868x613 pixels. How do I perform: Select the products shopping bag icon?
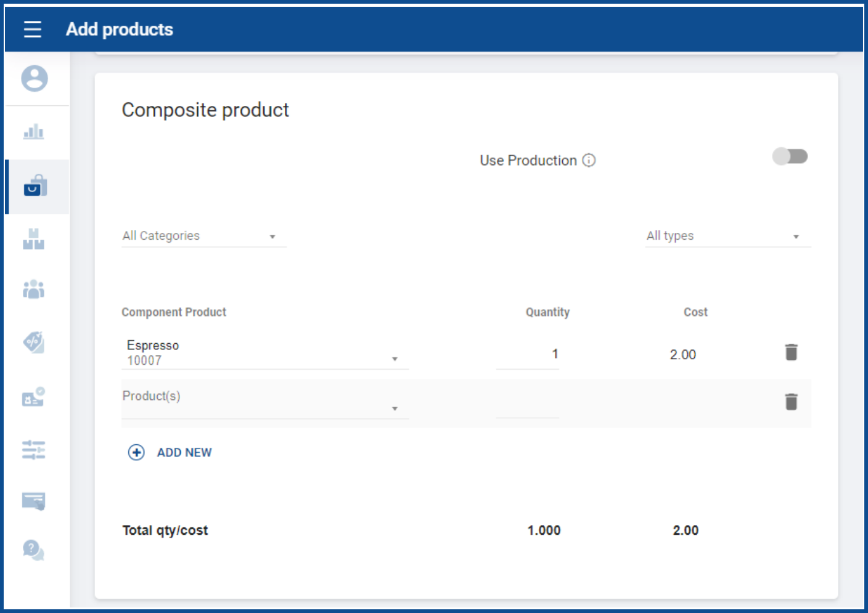point(35,186)
